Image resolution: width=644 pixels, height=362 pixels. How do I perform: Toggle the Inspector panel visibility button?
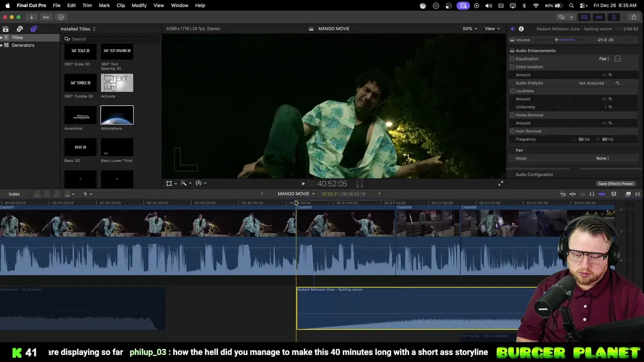point(613,17)
